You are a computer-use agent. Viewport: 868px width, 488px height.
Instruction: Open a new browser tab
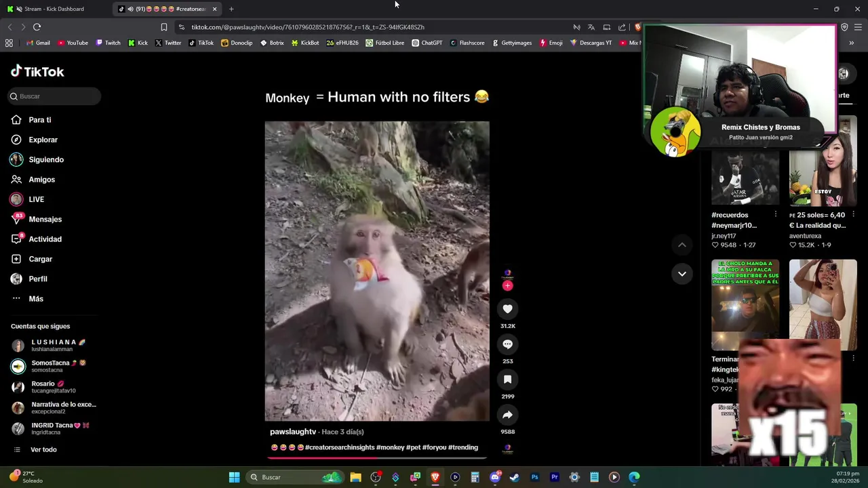pos(231,9)
